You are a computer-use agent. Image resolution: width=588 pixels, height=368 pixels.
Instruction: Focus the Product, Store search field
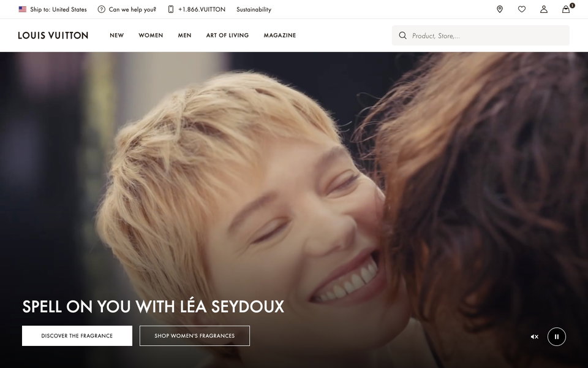[x=481, y=36]
